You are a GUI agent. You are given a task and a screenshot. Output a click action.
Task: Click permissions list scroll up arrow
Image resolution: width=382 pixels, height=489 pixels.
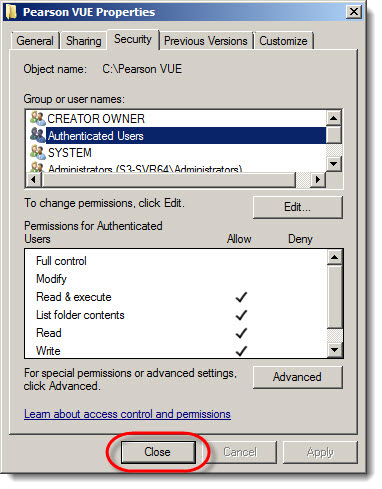pos(334,257)
